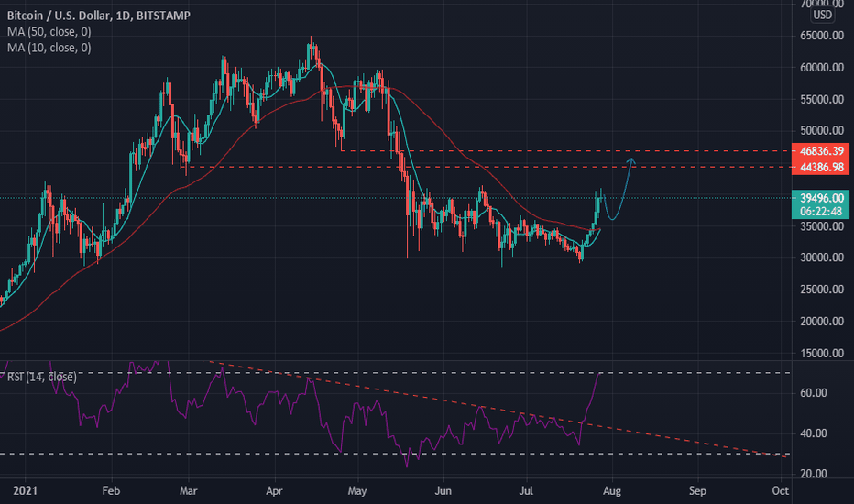Click the 35000.00 price axis label

point(822,226)
